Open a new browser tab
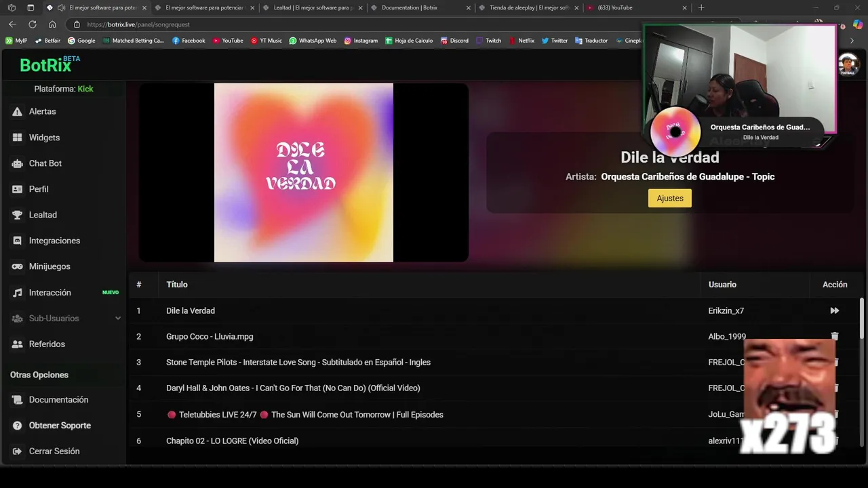868x488 pixels. (701, 7)
